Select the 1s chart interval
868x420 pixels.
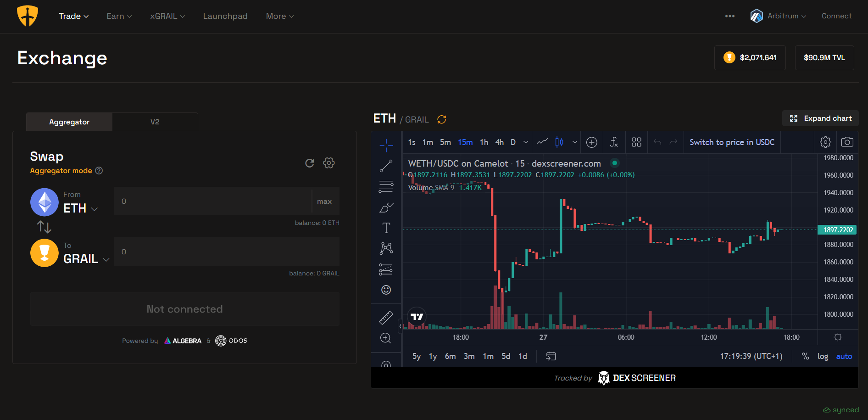(412, 142)
